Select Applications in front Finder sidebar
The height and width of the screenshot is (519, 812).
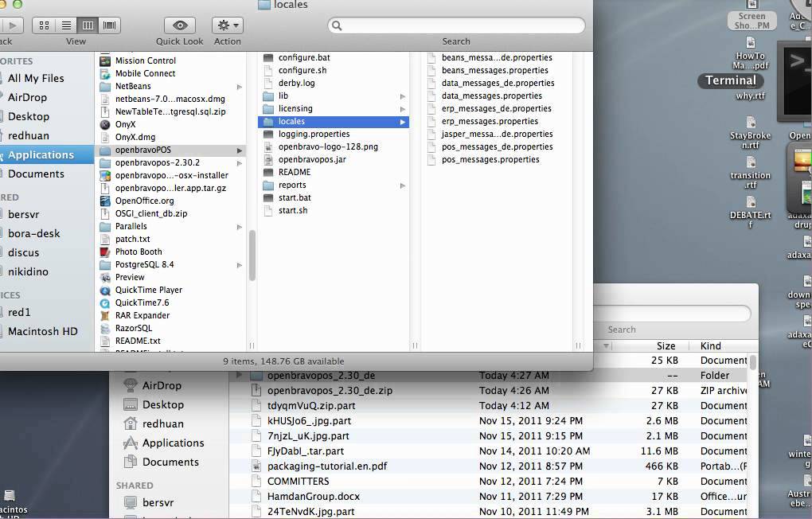(41, 155)
